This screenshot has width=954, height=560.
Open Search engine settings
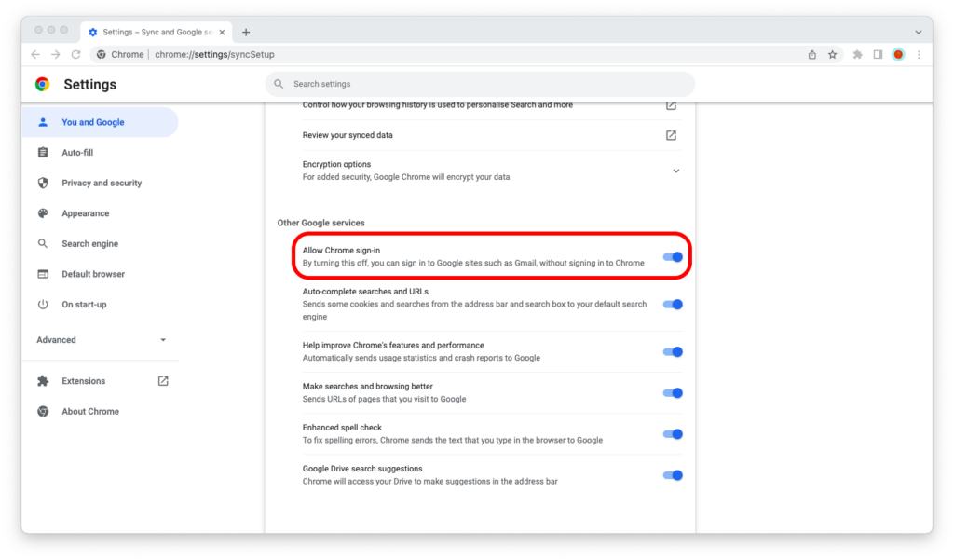click(101, 244)
